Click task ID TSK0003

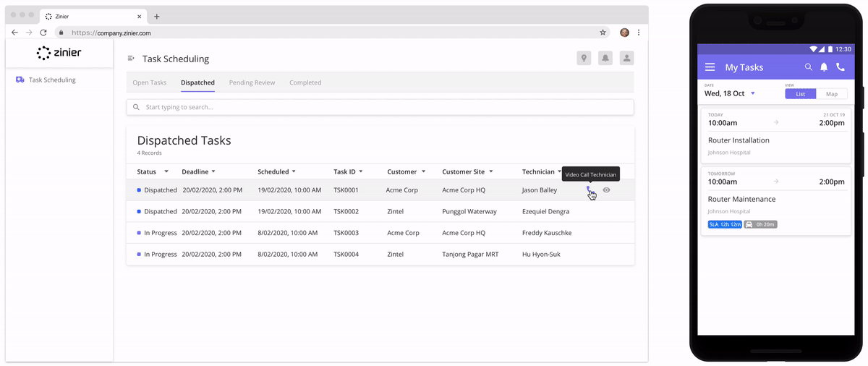(346, 233)
